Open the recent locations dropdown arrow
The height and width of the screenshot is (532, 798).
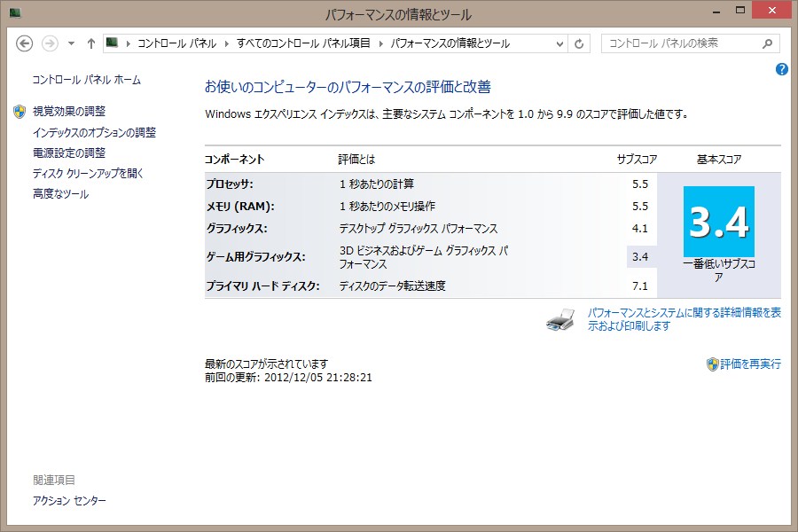coord(71,43)
